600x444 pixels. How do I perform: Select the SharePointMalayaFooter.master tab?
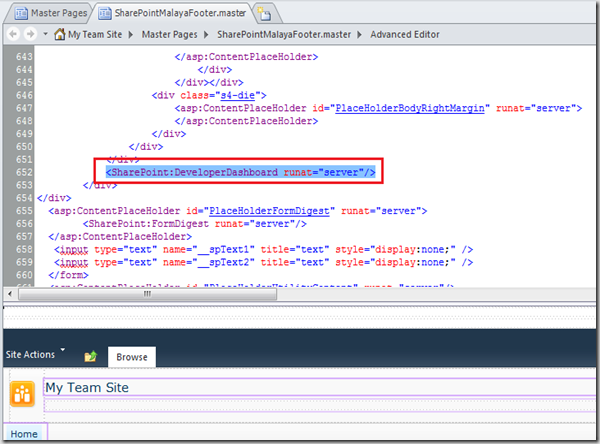point(172,13)
